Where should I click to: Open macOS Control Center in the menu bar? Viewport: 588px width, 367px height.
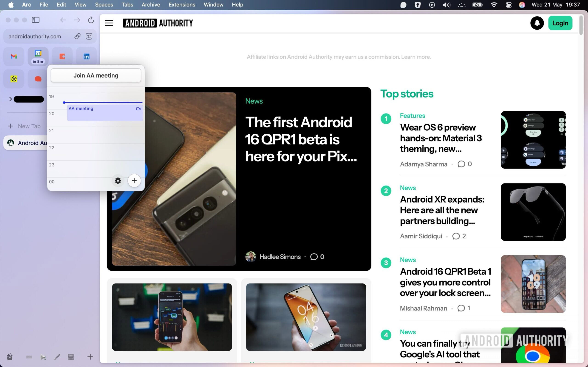tap(509, 5)
